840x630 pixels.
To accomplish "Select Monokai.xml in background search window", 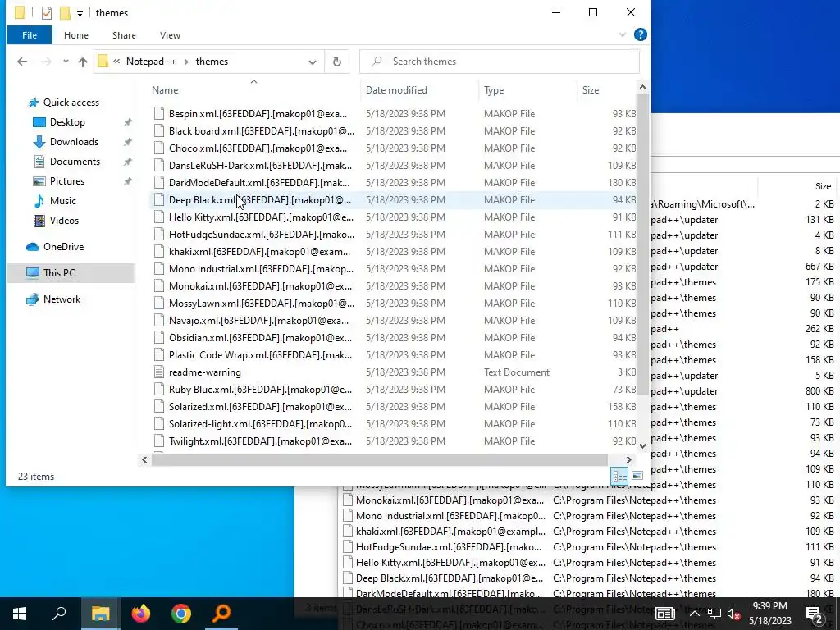I will click(x=587, y=500).
